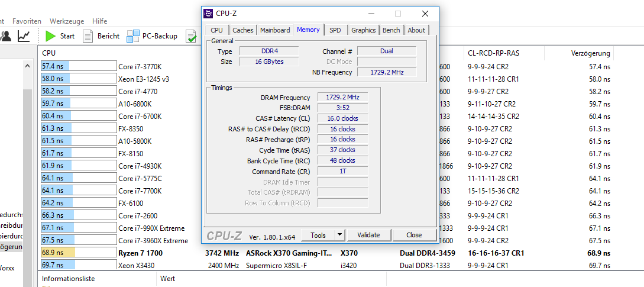Click the PC-Backup icon in the toolbar
Viewport: 644px width, 287px height.
[132, 36]
